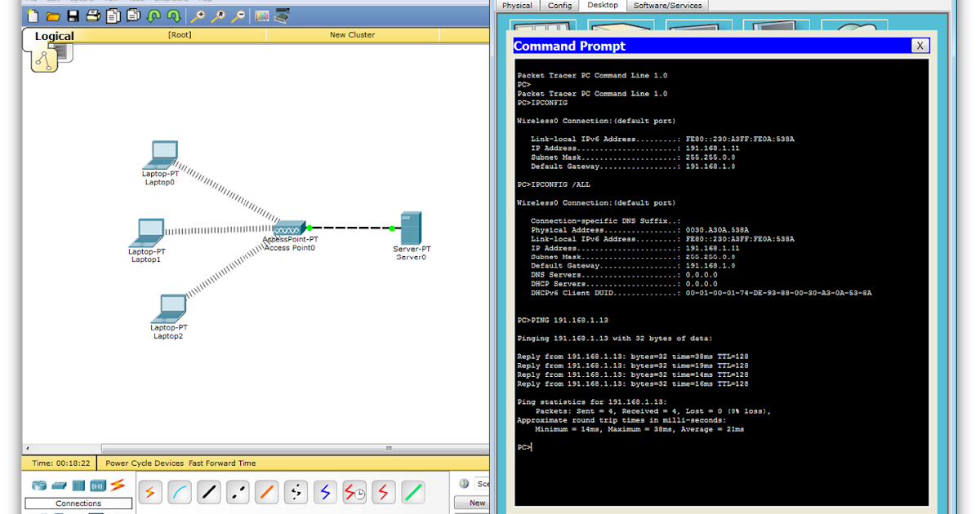Click the Undo arrow icon
Viewport: 980px width, 514px height.
(x=153, y=16)
